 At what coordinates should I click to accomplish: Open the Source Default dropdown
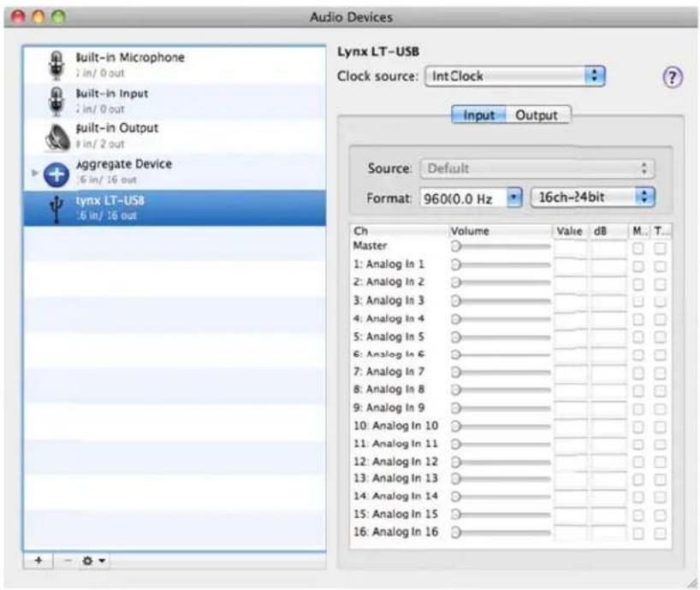[537, 168]
